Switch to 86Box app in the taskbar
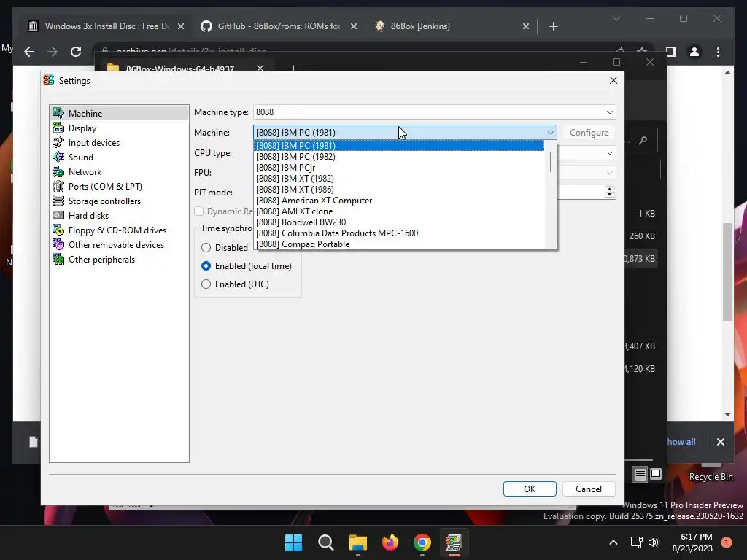Viewport: 747px width, 560px height. (x=454, y=542)
